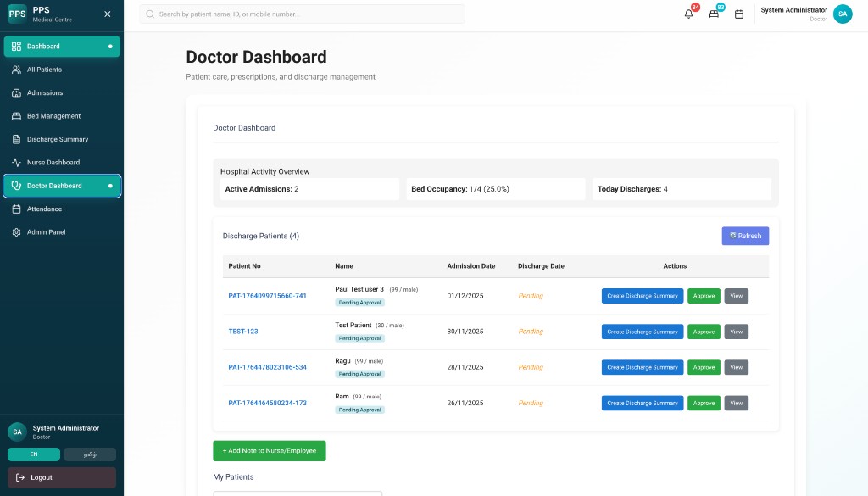Viewport: 868px width, 496px height.
Task: Create Discharge Summary for Ram
Action: [x=643, y=403]
